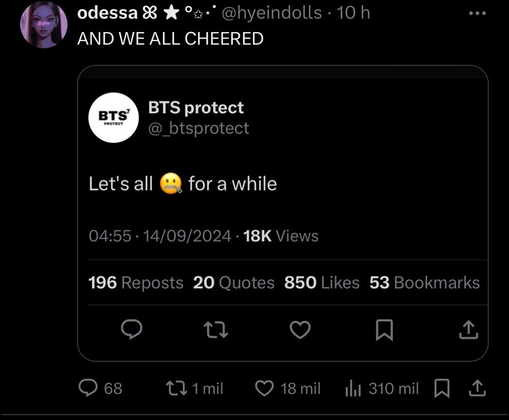This screenshot has height=420, width=509.
Task: Click odessa's profile avatar
Action: click(44, 25)
